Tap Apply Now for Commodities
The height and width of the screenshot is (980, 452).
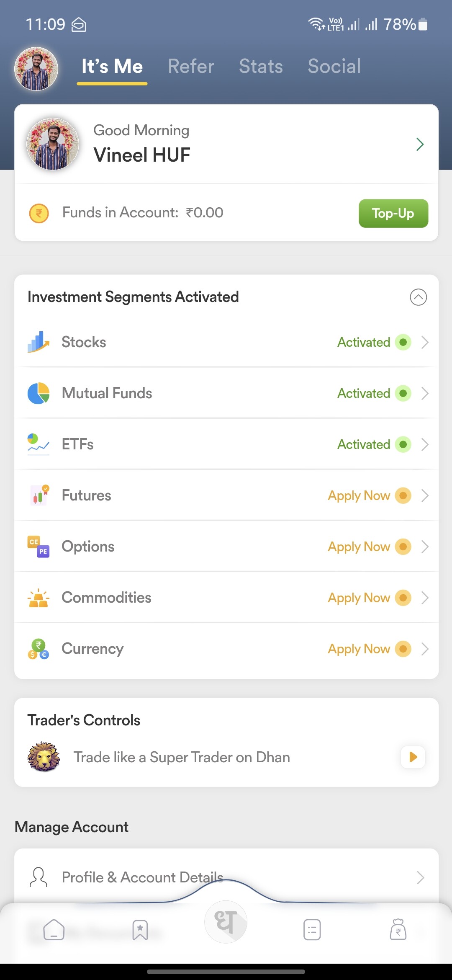point(359,598)
